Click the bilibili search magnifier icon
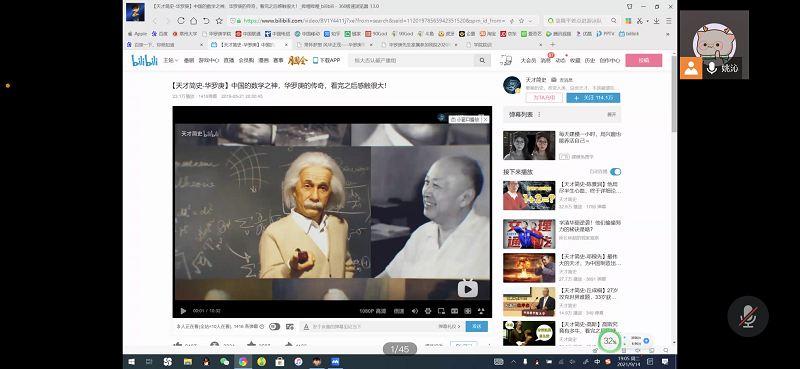The image size is (800, 369). pyautogui.click(x=482, y=60)
